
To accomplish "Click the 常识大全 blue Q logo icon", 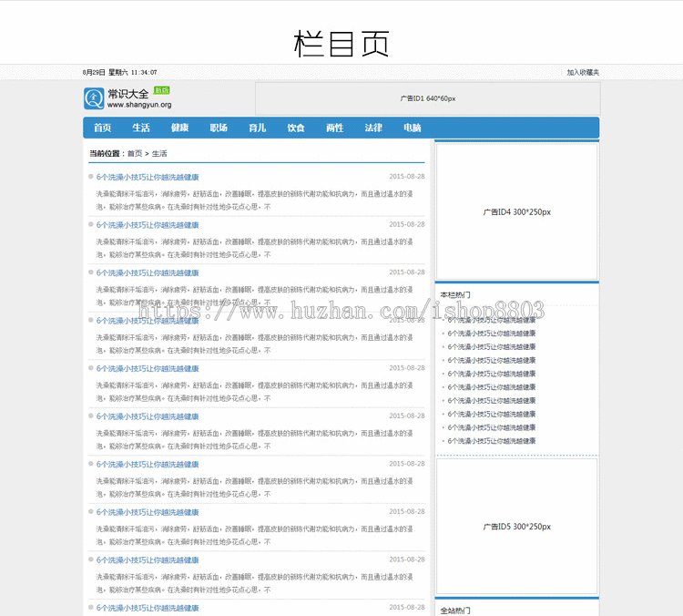I will tap(94, 98).
